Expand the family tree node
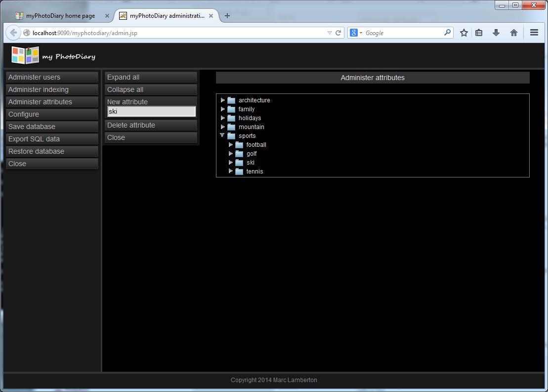 coord(223,109)
